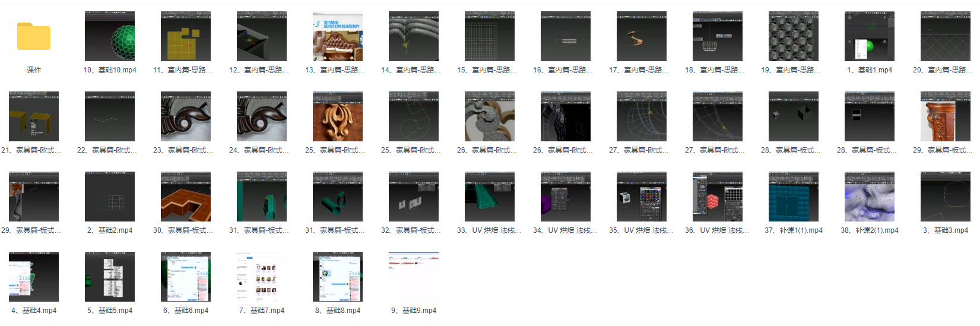Screen dimensions: 980x326
Task: Select the 4、基础4.mp4 thumbnail
Action: coord(34,277)
